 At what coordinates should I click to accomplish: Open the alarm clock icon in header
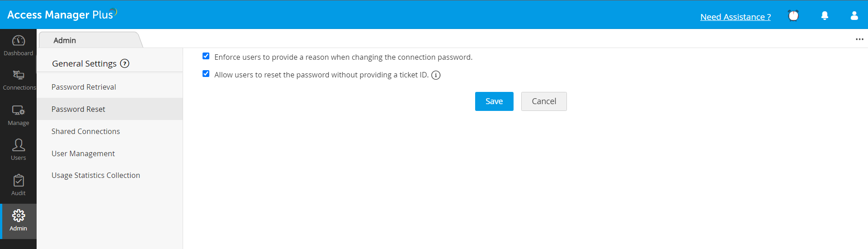[793, 16]
